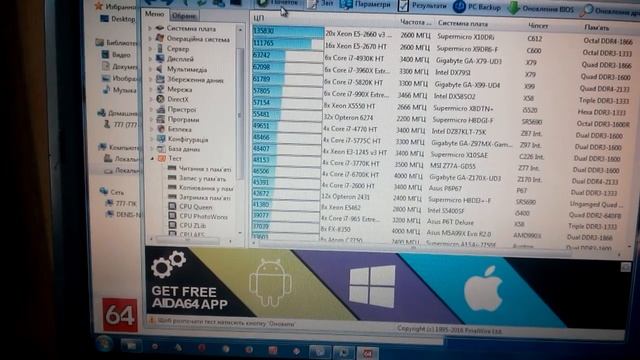Select the Запис у пам'ять test icon

coord(172,178)
